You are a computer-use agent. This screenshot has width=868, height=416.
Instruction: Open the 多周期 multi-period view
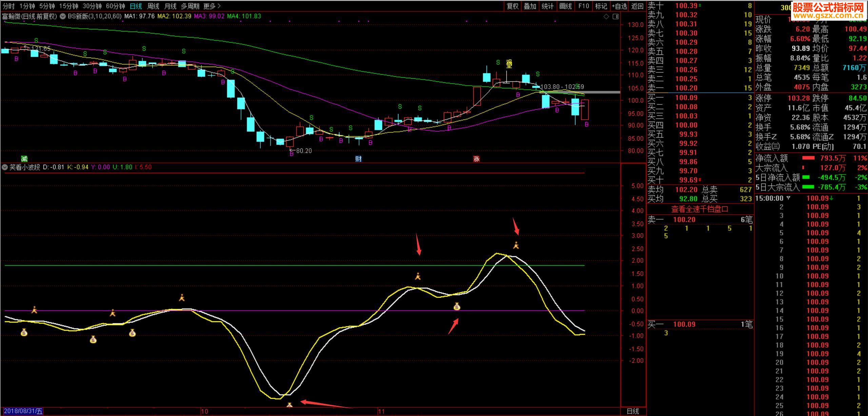point(190,6)
